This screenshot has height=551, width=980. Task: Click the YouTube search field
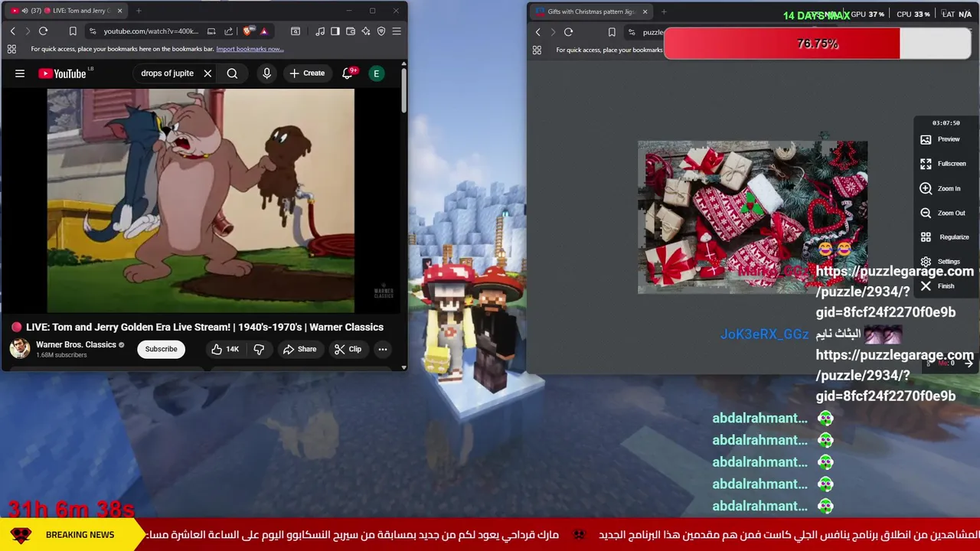coord(167,73)
